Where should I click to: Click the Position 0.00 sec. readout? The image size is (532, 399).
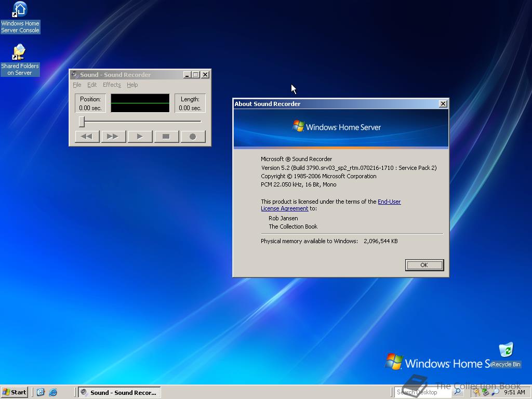point(90,103)
